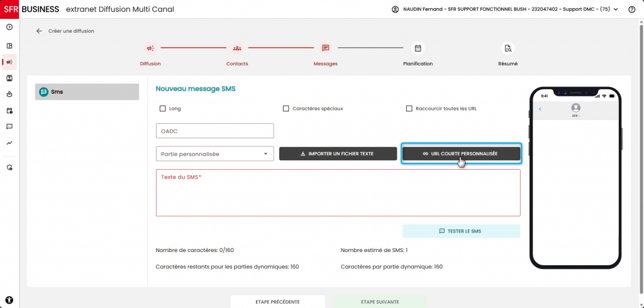The image size is (644, 308).
Task: Enable the Raccourcir toutes les URL checkbox
Action: (409, 109)
